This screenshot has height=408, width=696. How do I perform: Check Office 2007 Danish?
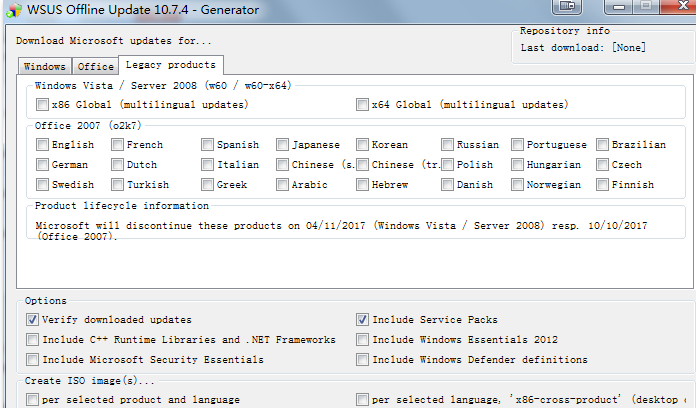pos(447,185)
